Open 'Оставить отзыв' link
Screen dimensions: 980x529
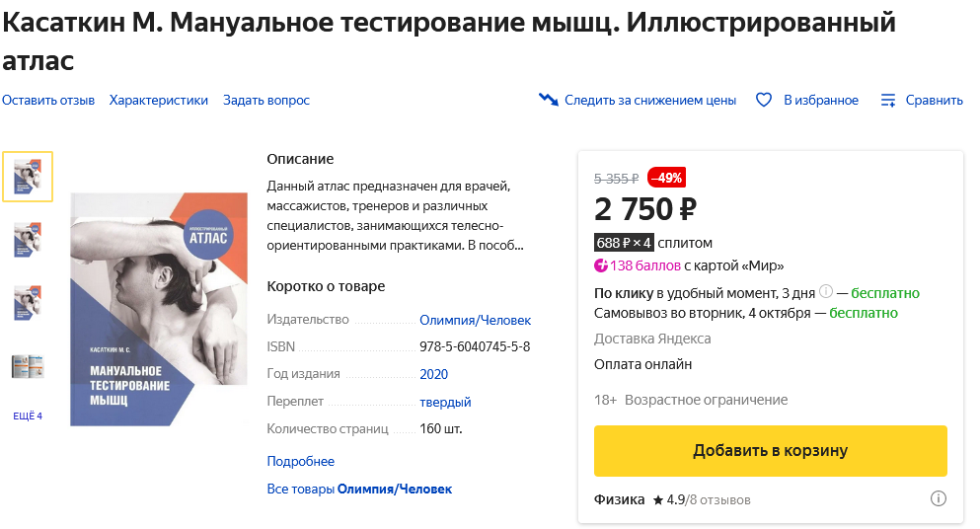[48, 100]
